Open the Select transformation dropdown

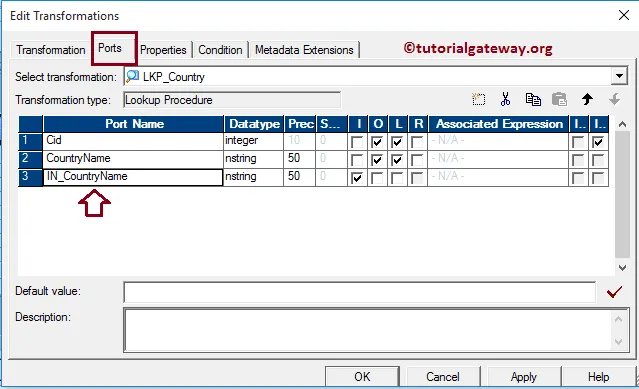coord(619,76)
